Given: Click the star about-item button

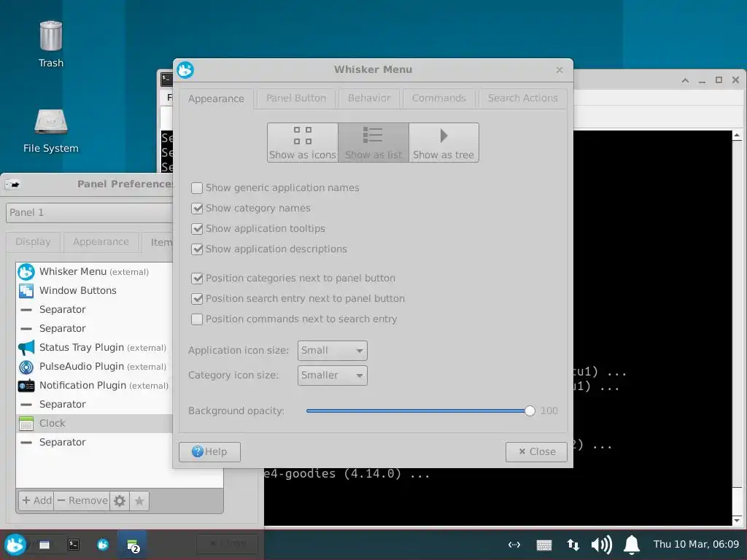Looking at the screenshot, I should click(139, 500).
